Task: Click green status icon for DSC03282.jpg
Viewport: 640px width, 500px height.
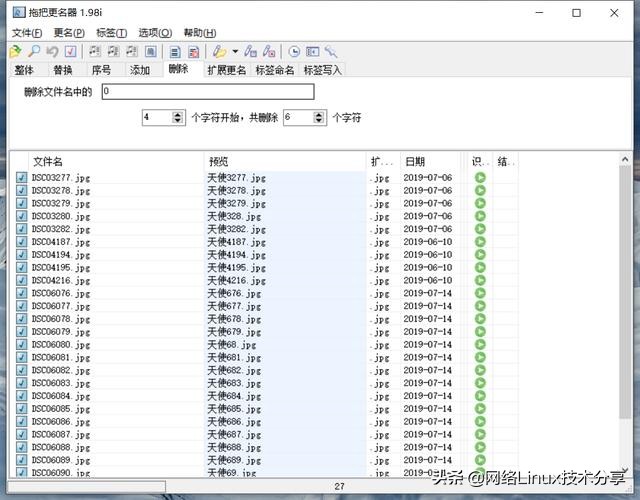Action: [480, 229]
